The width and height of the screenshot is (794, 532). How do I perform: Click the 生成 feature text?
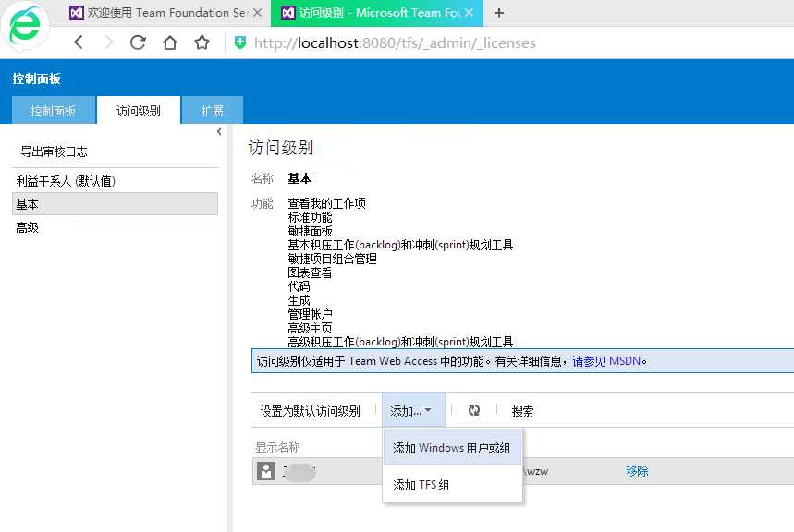point(299,300)
